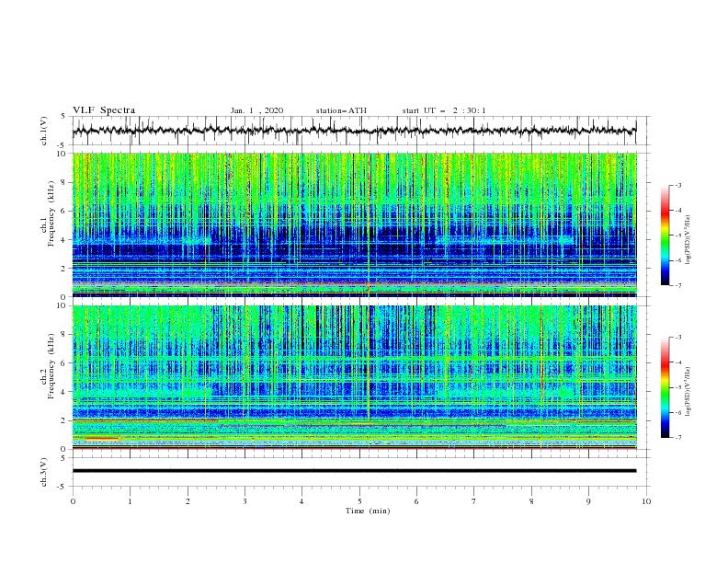
Task: Click the log(PSD) label beside ch.2 color bar
Action: pyautogui.click(x=688, y=392)
